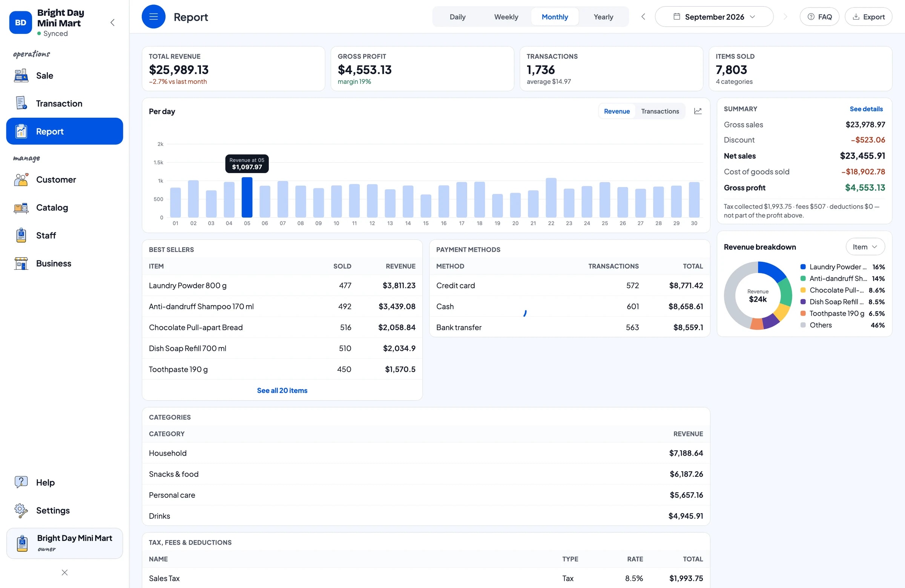This screenshot has width=905, height=588.
Task: Switch the Per day chart type with its icon
Action: 698,111
